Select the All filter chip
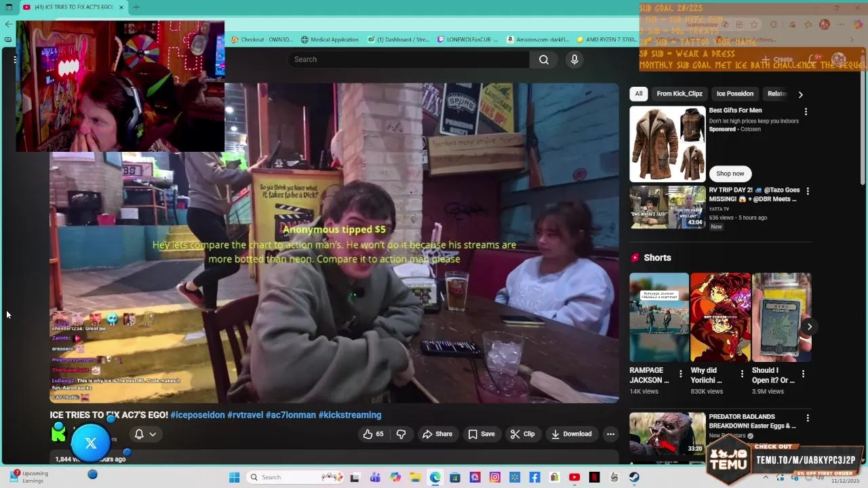The height and width of the screenshot is (488, 868). (x=638, y=94)
